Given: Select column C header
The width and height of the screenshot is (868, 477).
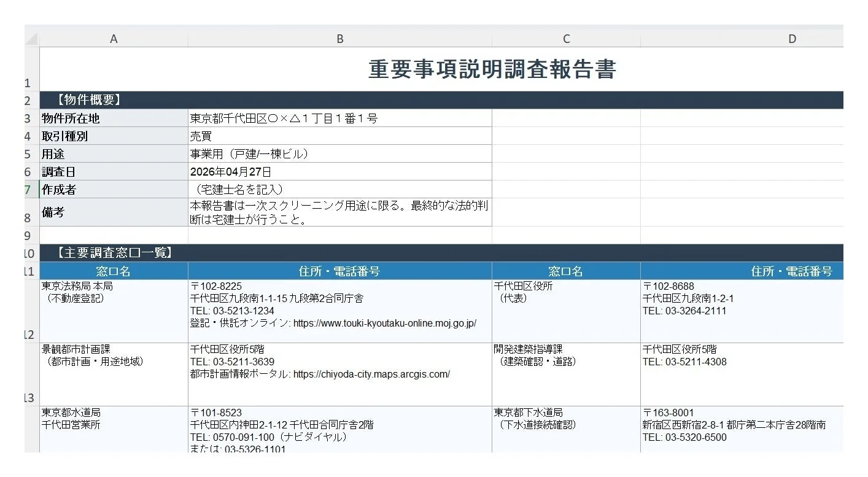Looking at the screenshot, I should click(x=565, y=38).
